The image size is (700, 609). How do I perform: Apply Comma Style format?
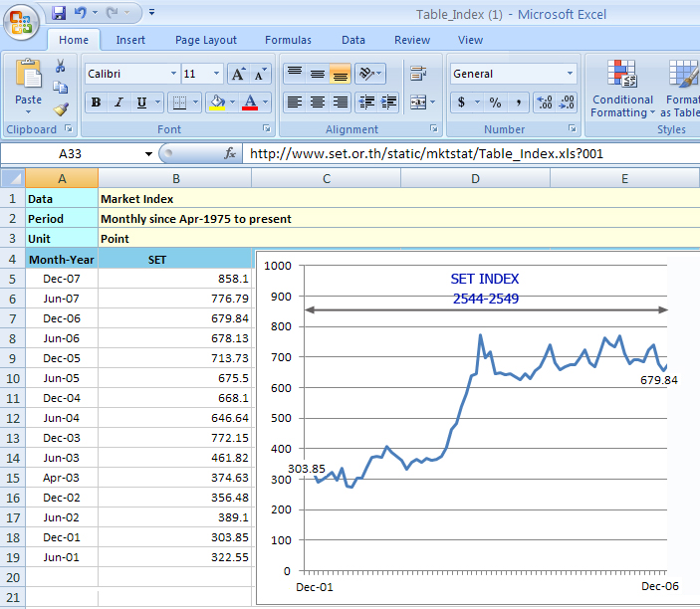pyautogui.click(x=518, y=102)
